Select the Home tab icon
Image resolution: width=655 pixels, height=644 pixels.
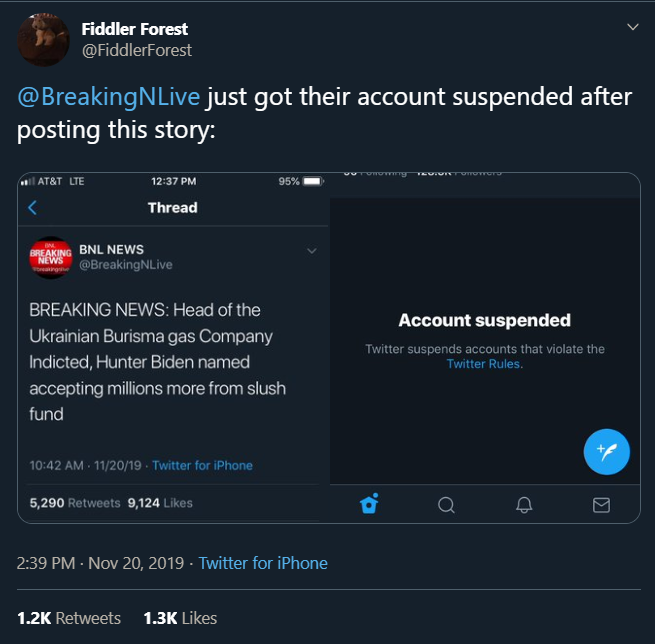tap(369, 504)
